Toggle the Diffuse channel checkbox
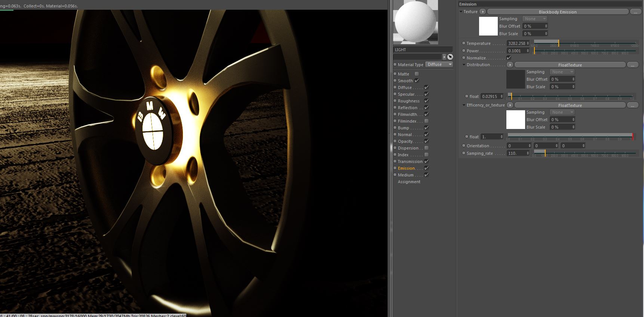This screenshot has height=317, width=644. pyautogui.click(x=426, y=87)
